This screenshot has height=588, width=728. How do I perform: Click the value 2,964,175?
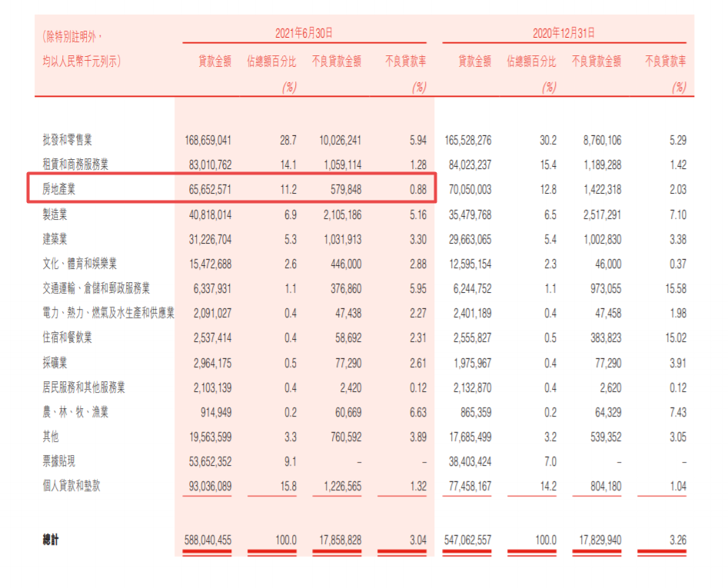212,363
